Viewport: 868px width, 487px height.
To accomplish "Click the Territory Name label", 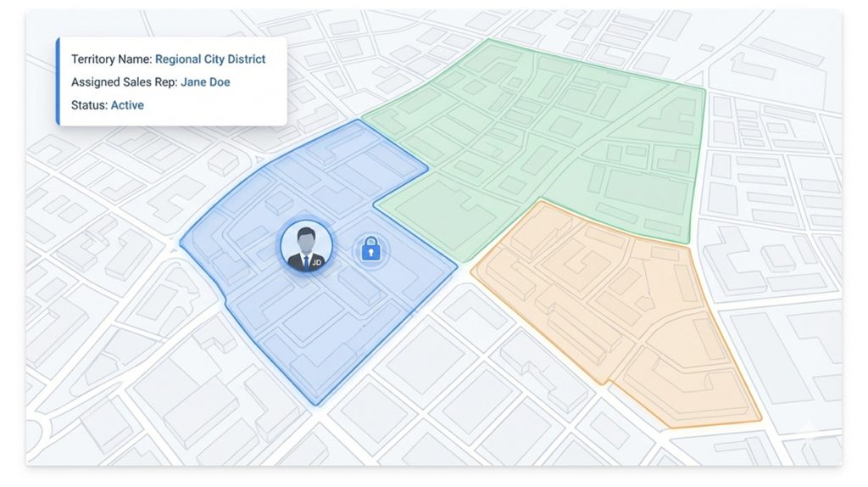I will tap(111, 59).
